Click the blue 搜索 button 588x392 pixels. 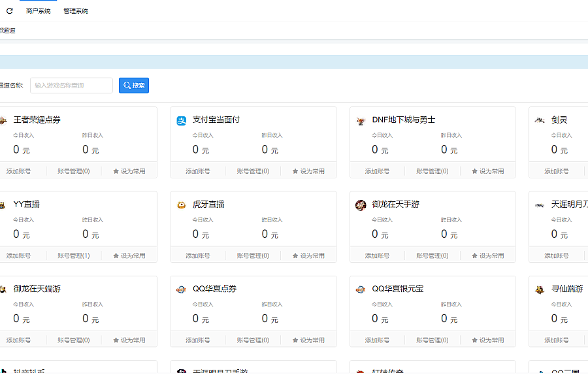click(x=134, y=86)
